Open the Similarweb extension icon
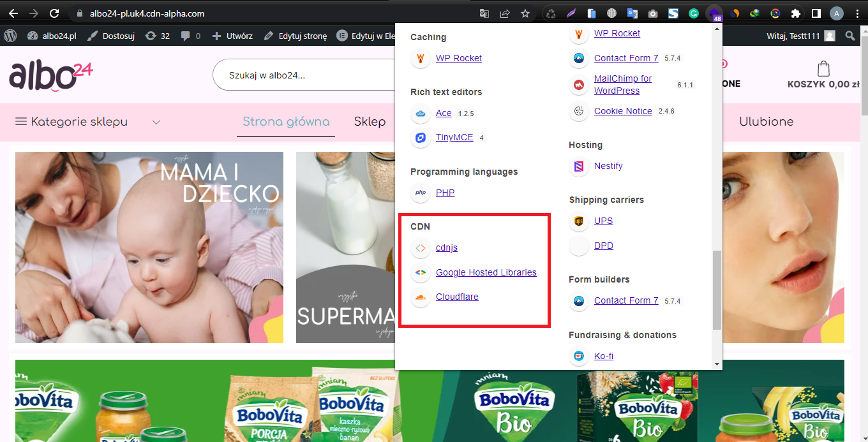Image resolution: width=868 pixels, height=442 pixels. (x=735, y=13)
